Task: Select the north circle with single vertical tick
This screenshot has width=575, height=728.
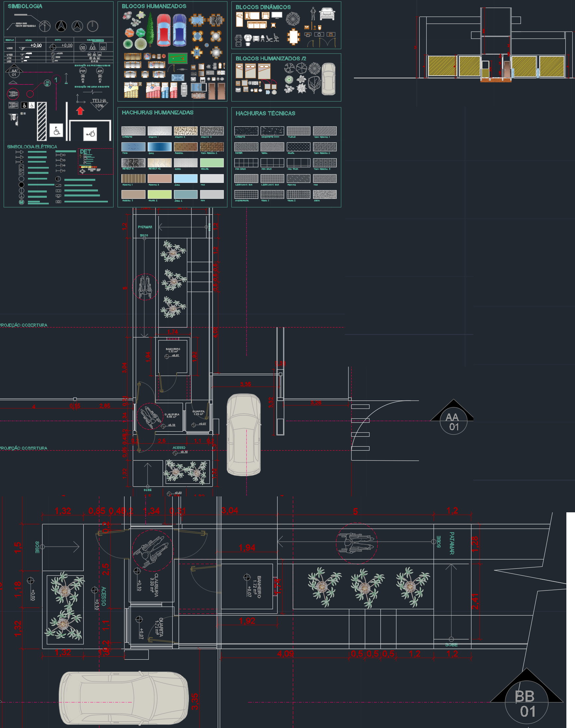Action: tap(93, 26)
